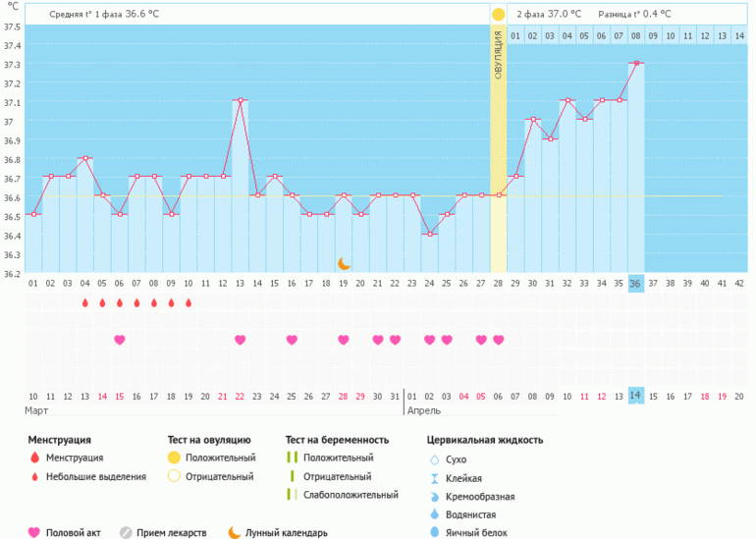Click the Сухо cervical fluid legend icon
The height and width of the screenshot is (539, 756).
(434, 459)
